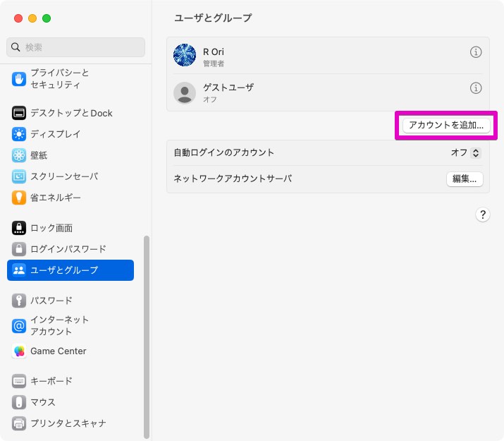The image size is (504, 441).
Task: Show info for ゲストユーザ
Action: click(x=476, y=87)
